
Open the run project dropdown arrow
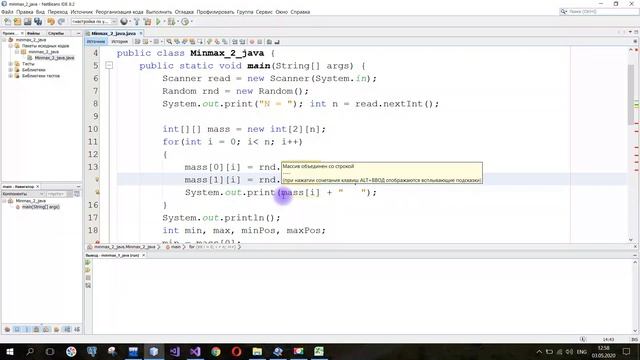(164, 22)
